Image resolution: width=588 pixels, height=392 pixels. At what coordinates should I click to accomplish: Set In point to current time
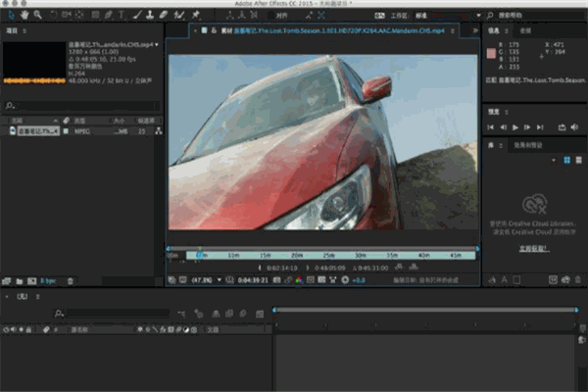coord(260,268)
